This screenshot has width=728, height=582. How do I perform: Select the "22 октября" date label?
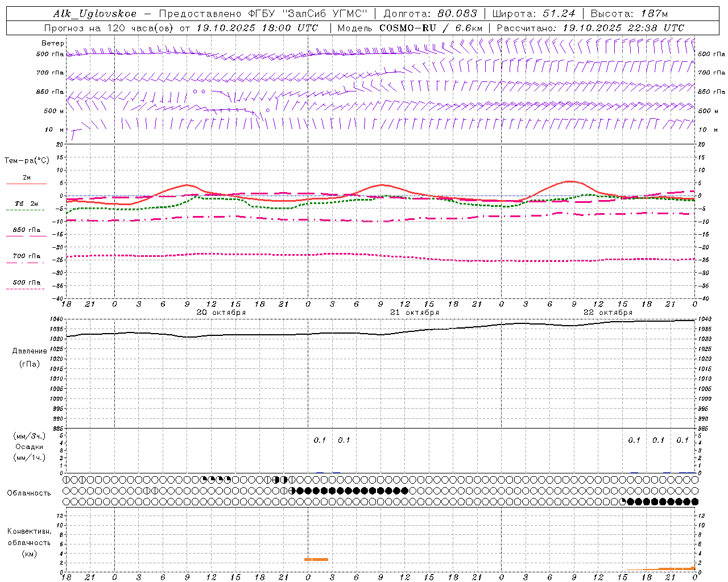[608, 313]
